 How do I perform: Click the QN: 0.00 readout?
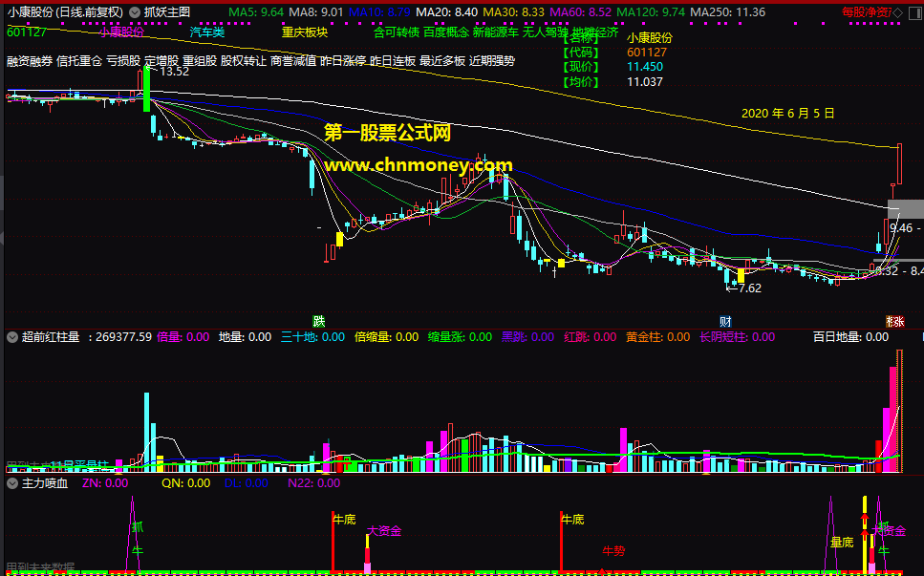point(186,483)
